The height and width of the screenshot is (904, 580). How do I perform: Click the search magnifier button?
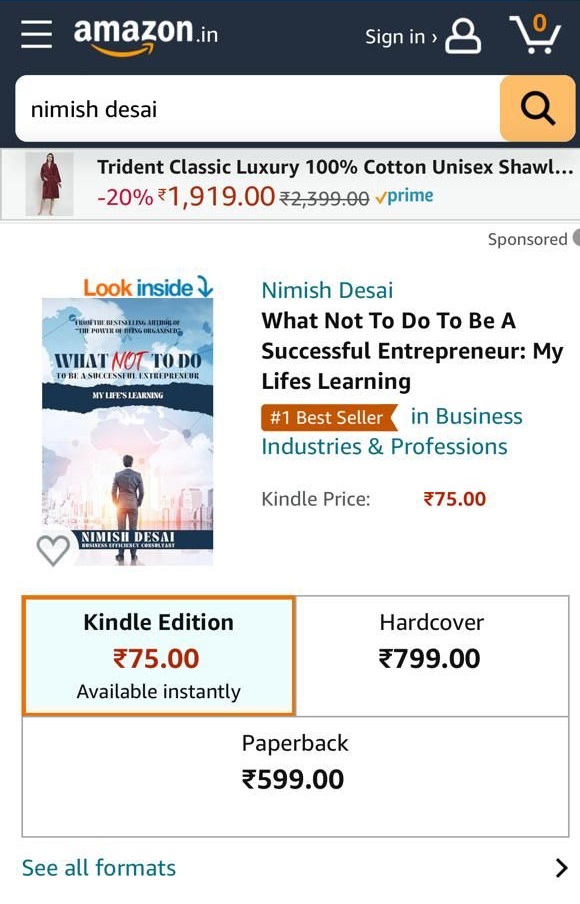pyautogui.click(x=537, y=108)
